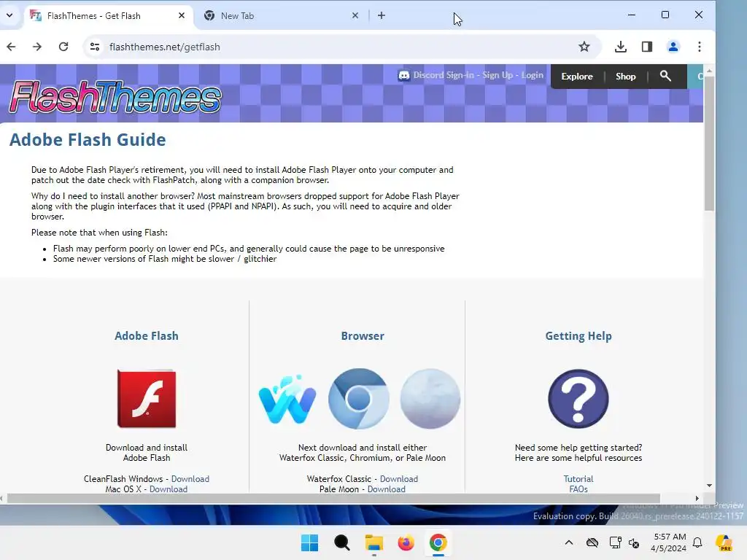Download Pale Moon browser
Viewport: 747px width, 560px height.
[387, 489]
